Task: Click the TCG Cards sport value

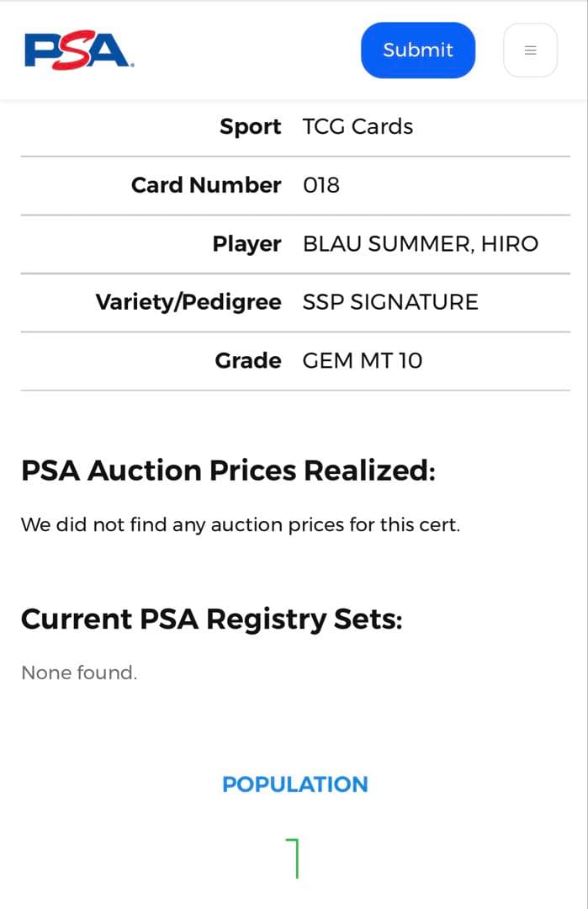Action: point(358,127)
